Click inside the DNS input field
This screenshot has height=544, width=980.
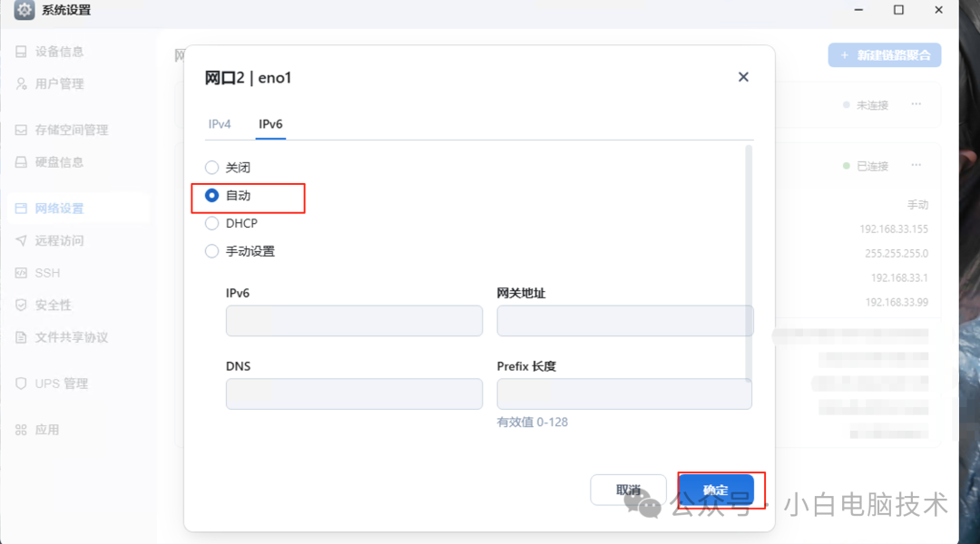point(353,393)
